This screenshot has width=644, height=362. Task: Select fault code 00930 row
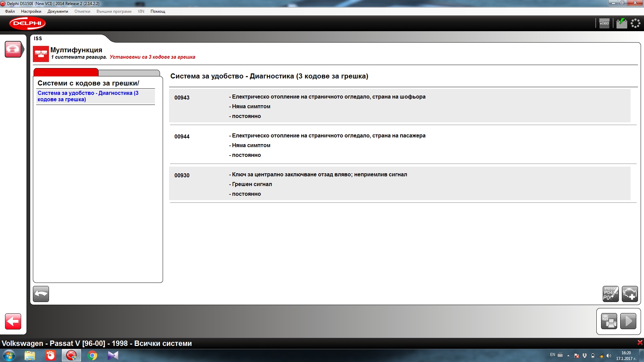tap(399, 184)
